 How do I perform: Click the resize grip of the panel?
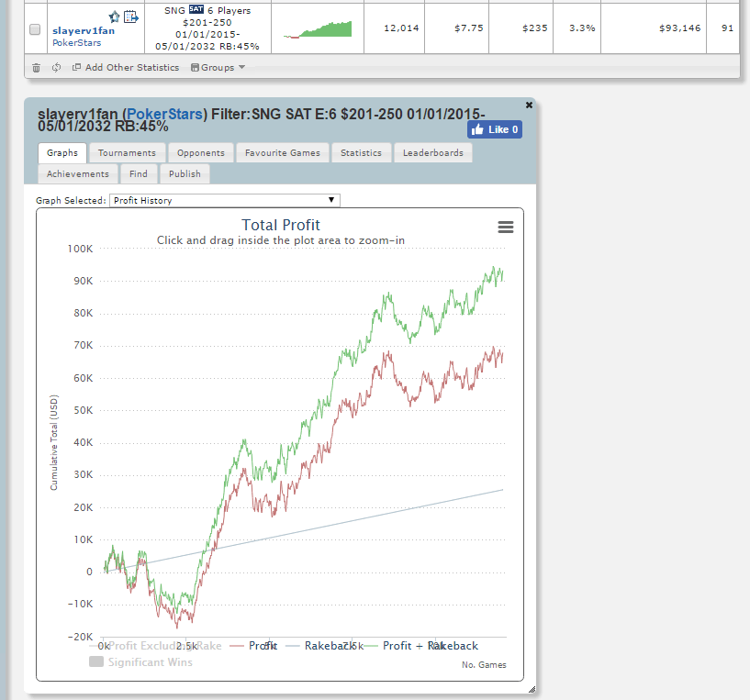(x=532, y=689)
